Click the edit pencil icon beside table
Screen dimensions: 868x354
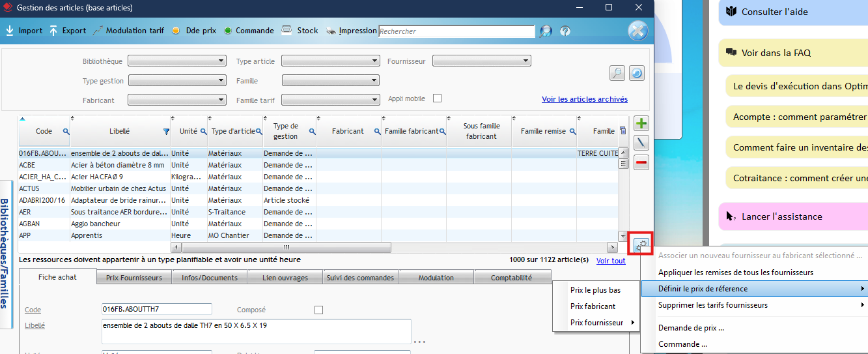point(641,143)
